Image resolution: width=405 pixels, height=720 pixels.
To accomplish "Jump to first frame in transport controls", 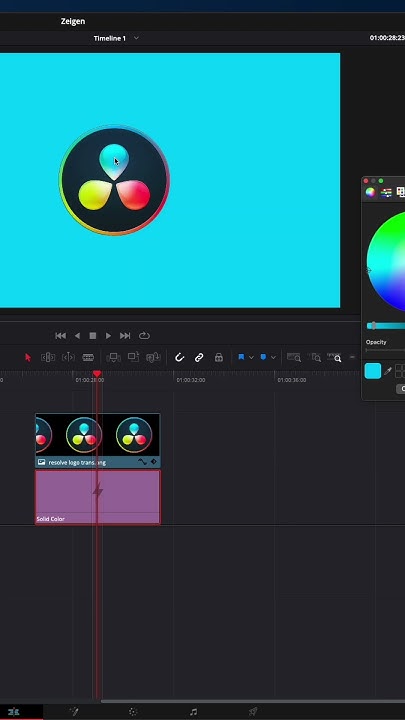I will pos(60,336).
